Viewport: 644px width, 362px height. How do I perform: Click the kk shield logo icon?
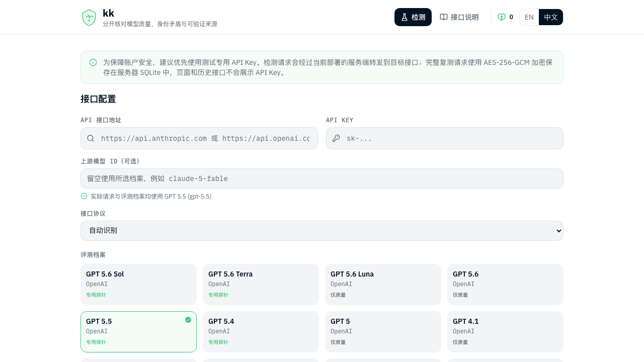click(x=89, y=17)
